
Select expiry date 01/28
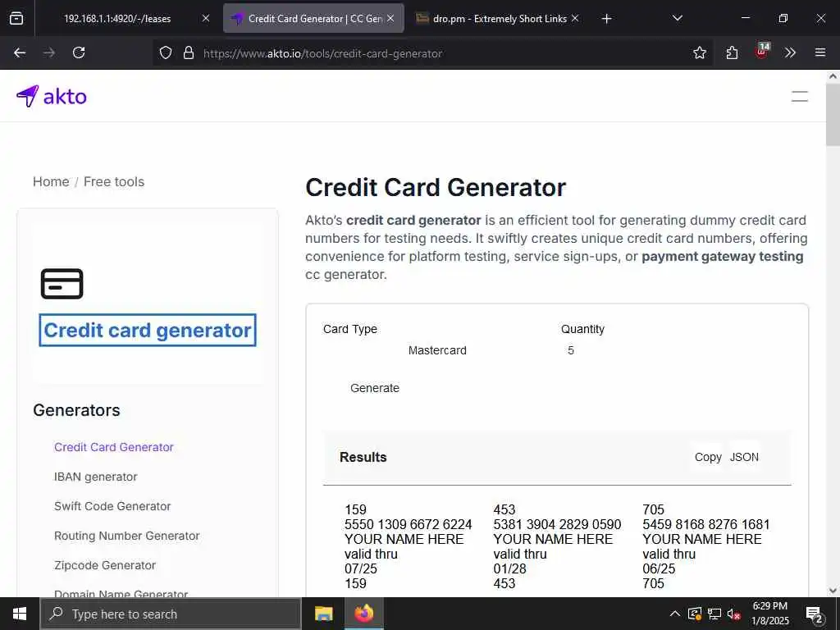(x=510, y=568)
